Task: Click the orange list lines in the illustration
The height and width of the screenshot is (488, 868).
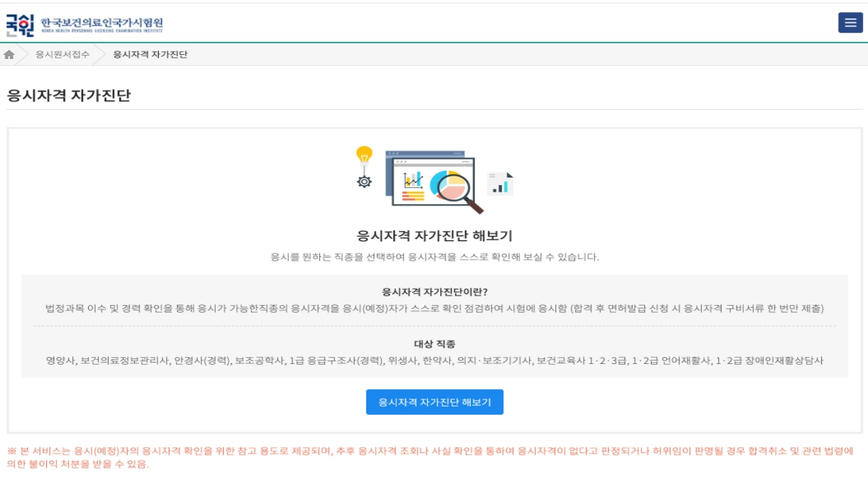Action: pos(413,196)
